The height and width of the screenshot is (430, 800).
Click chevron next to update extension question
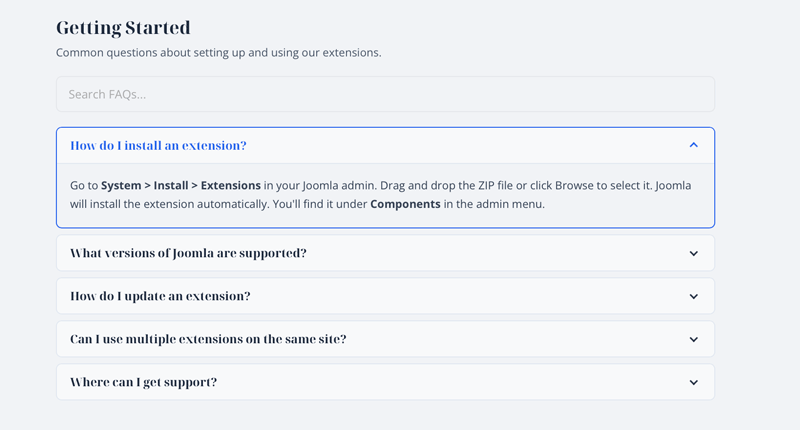click(x=693, y=297)
